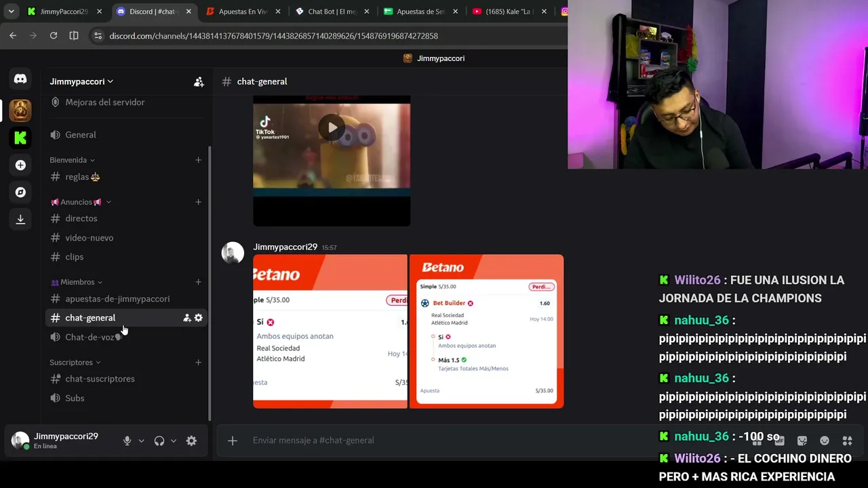
Task: Open the tab search dropdown arrow
Action: tap(11, 12)
